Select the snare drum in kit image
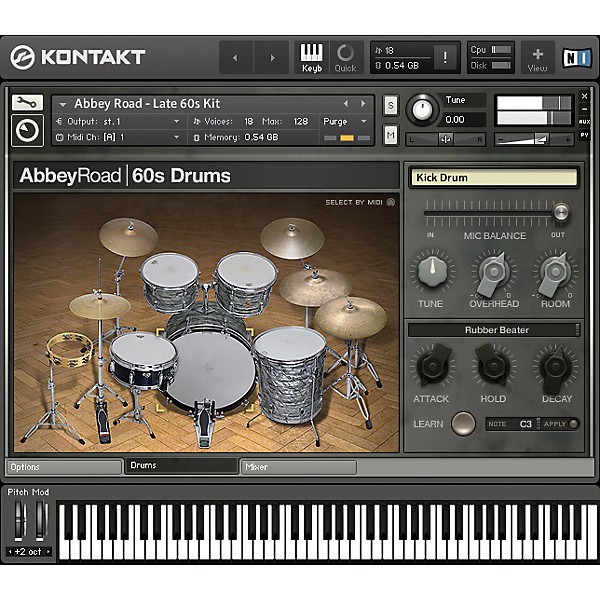Image resolution: width=600 pixels, height=600 pixels. coord(143,359)
